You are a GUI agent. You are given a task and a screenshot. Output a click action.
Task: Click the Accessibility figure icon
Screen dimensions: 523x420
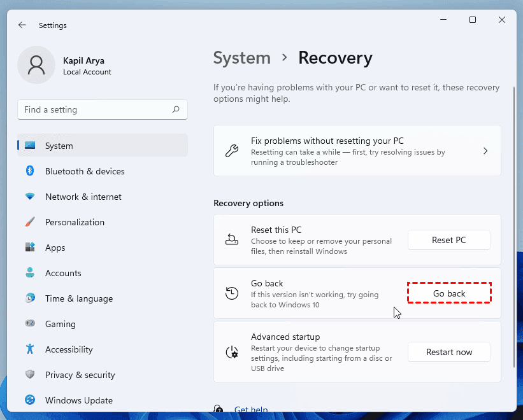(30, 349)
